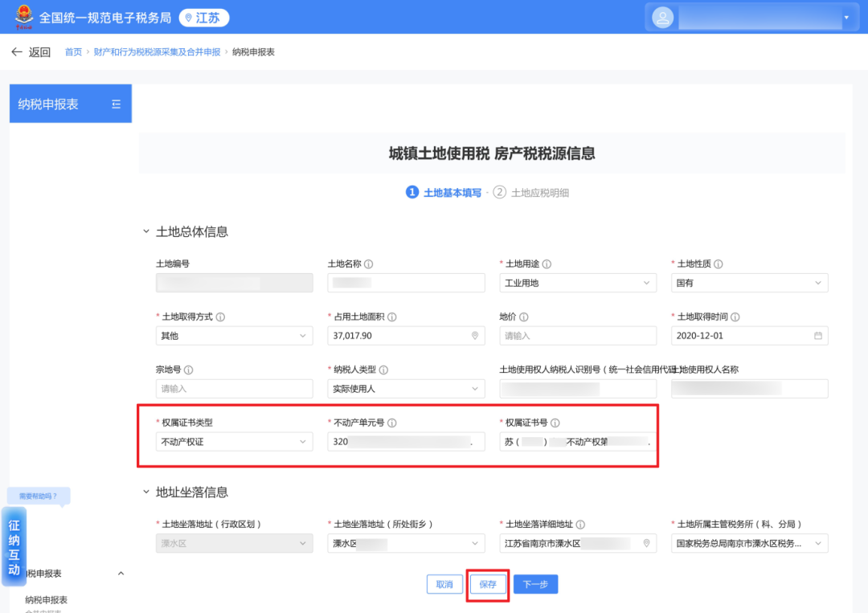
Task: Click the info icon next to 土地名称
Action: pyautogui.click(x=369, y=264)
